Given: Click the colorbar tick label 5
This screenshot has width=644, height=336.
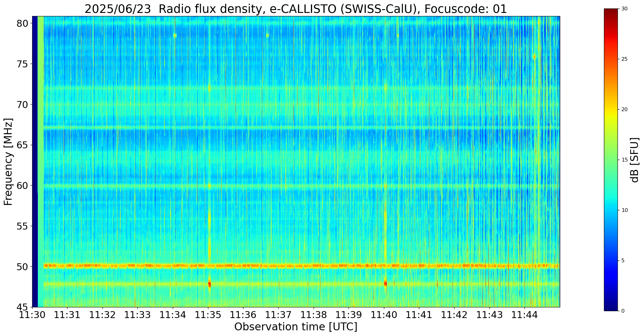Looking at the screenshot, I should pos(623,261).
